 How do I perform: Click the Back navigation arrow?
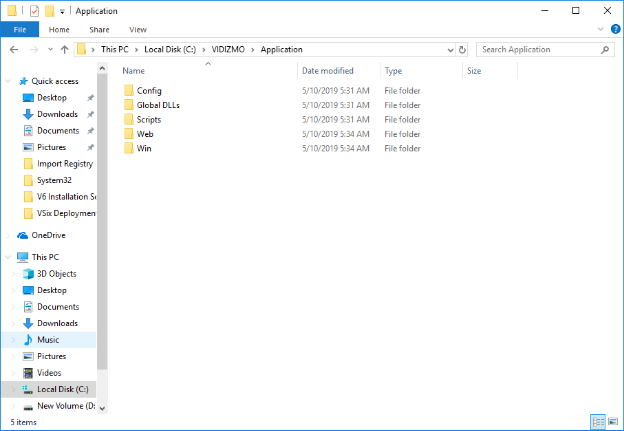pos(12,49)
